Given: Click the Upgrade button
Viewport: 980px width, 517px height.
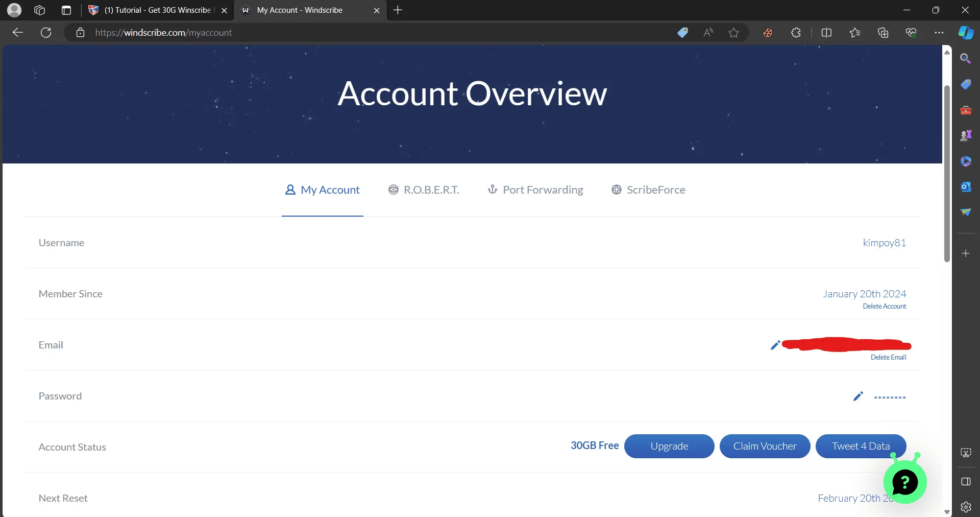Looking at the screenshot, I should [x=669, y=446].
